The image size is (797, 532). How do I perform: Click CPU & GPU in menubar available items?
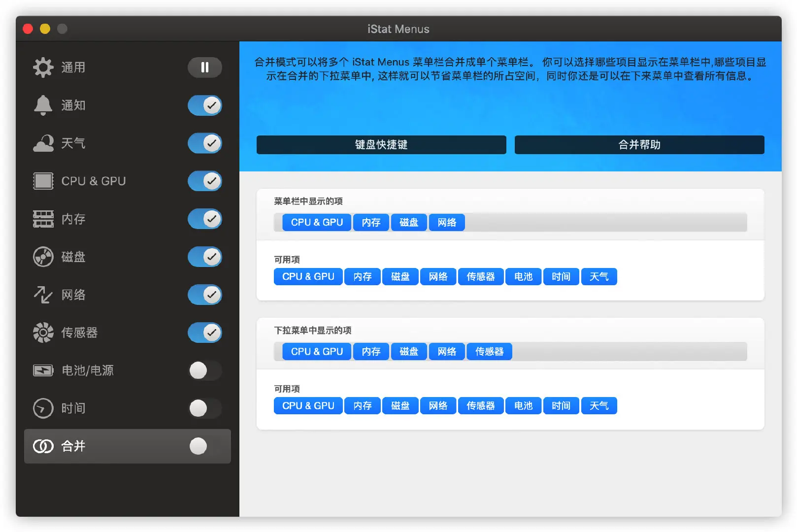coord(308,277)
